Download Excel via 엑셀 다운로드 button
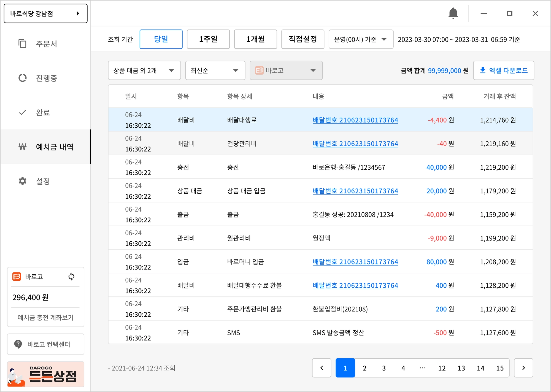Viewport: 551px width, 392px height. point(503,71)
